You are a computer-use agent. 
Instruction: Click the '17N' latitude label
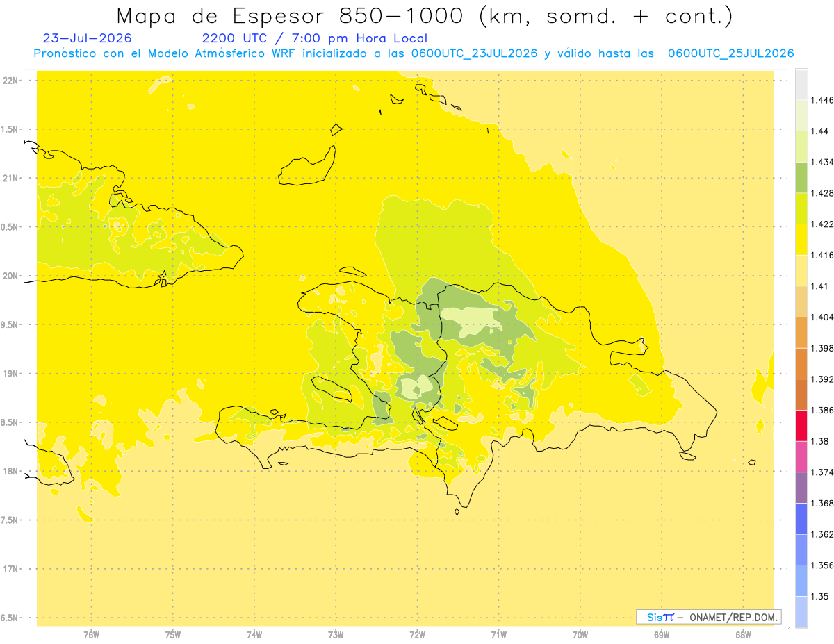point(12,569)
